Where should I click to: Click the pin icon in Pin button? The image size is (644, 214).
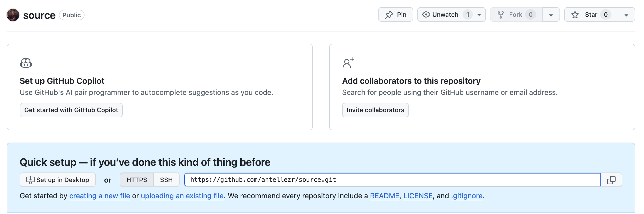(389, 15)
